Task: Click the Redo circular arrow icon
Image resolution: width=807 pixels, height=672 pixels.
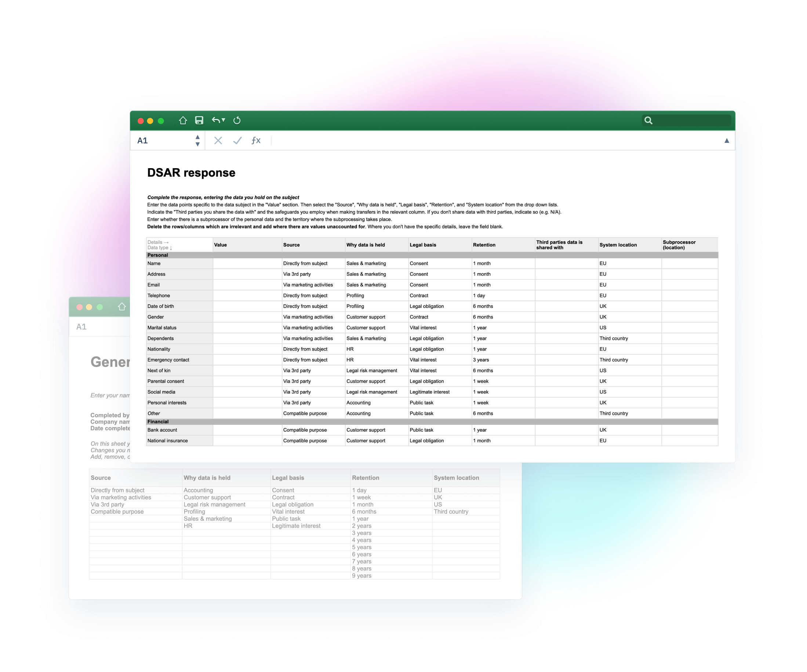Action: [x=237, y=120]
